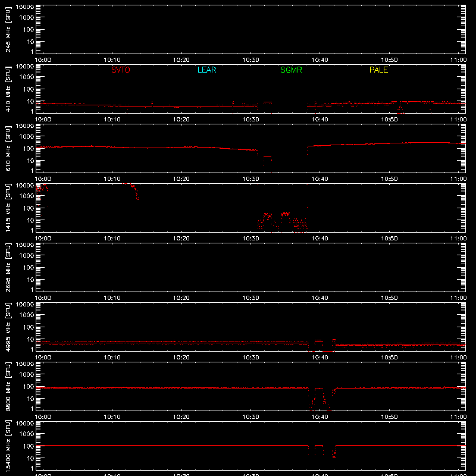Image resolution: width=476 pixels, height=476 pixels.
Task: Click 11:00 time label below 8800 MHz plot
Action: 458,417
